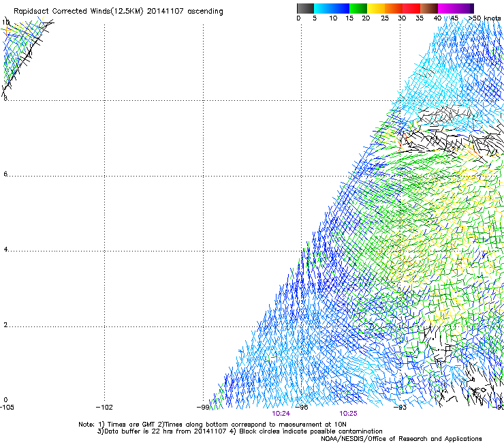Click the 'Data buffer is 22 hrs' note line
Screen dimensions: 504x443
point(240,431)
